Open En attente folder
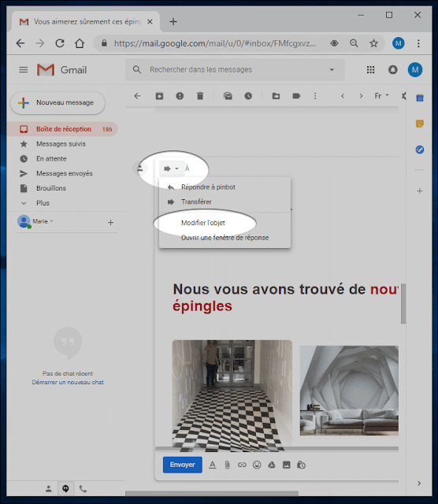438x504 pixels. (62, 158)
